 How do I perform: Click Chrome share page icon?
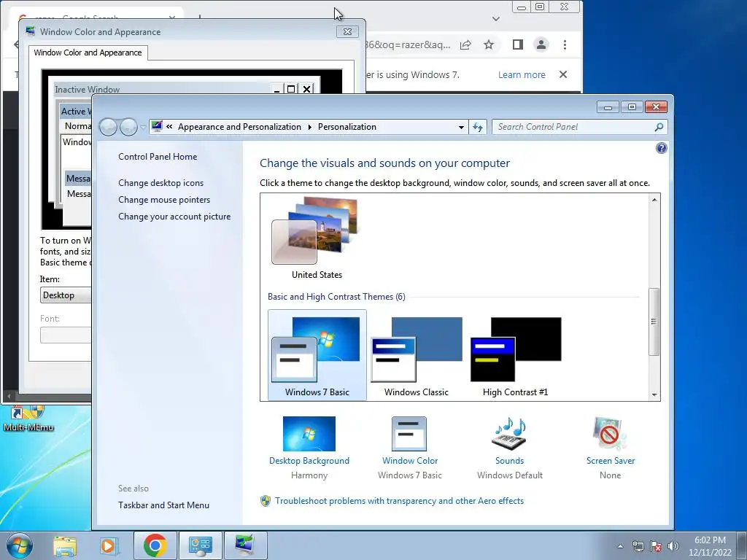(x=465, y=44)
